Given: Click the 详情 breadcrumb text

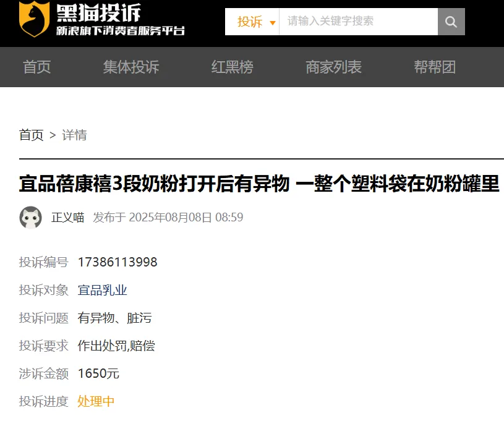Looking at the screenshot, I should [x=74, y=135].
